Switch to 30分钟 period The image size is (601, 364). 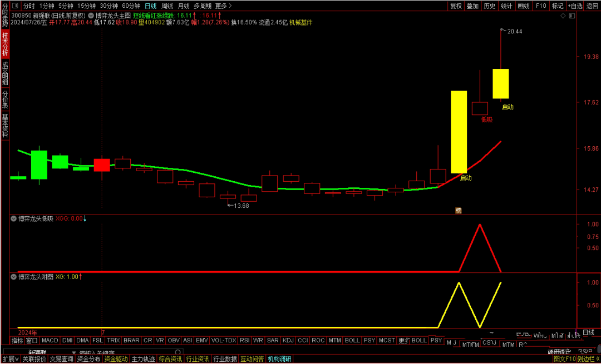tap(109, 6)
